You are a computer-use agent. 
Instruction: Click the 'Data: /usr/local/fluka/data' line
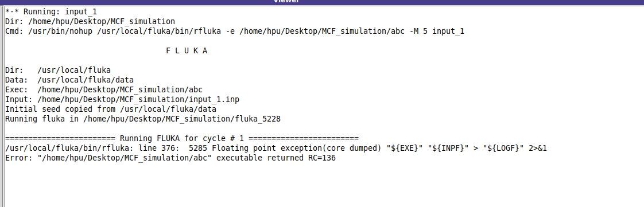[x=69, y=80]
